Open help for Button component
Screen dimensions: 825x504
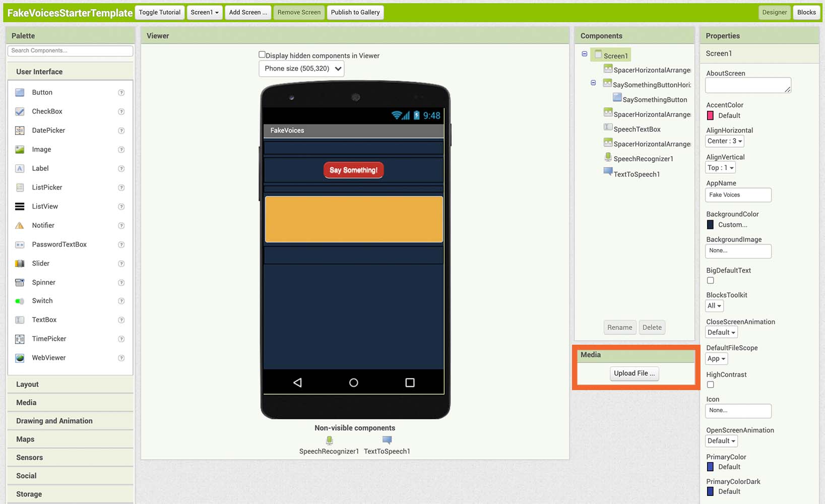point(121,93)
